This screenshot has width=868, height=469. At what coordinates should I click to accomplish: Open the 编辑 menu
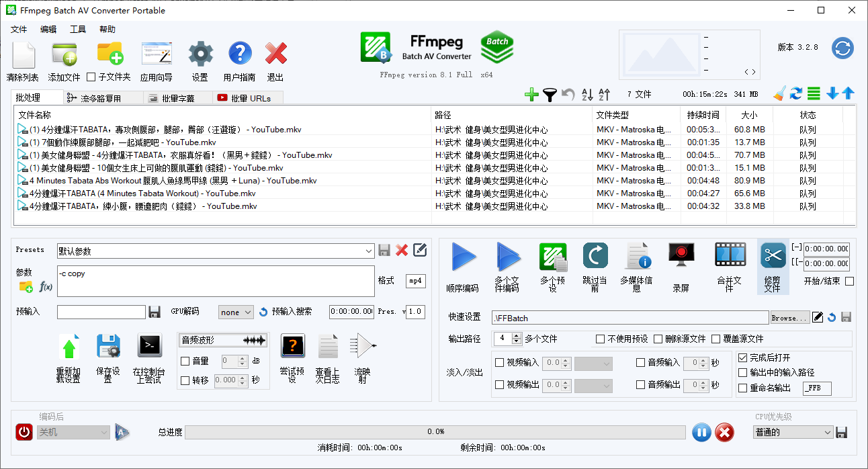tap(48, 30)
